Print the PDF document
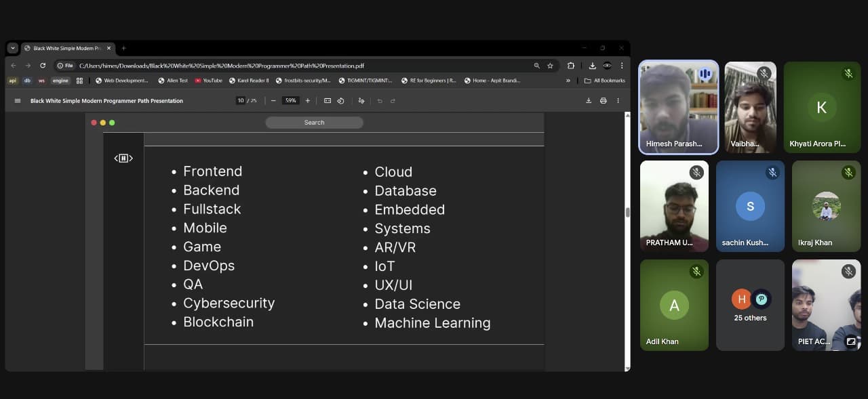This screenshot has width=868, height=399. (604, 100)
